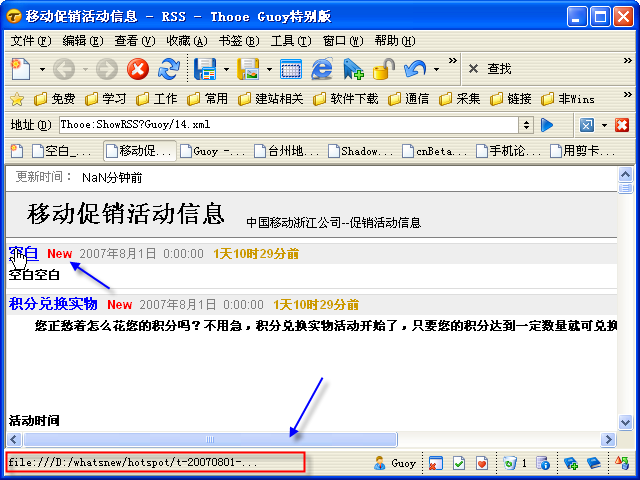The image size is (640, 480).
Task: Open the 免费 bookmark folder
Action: point(54,99)
